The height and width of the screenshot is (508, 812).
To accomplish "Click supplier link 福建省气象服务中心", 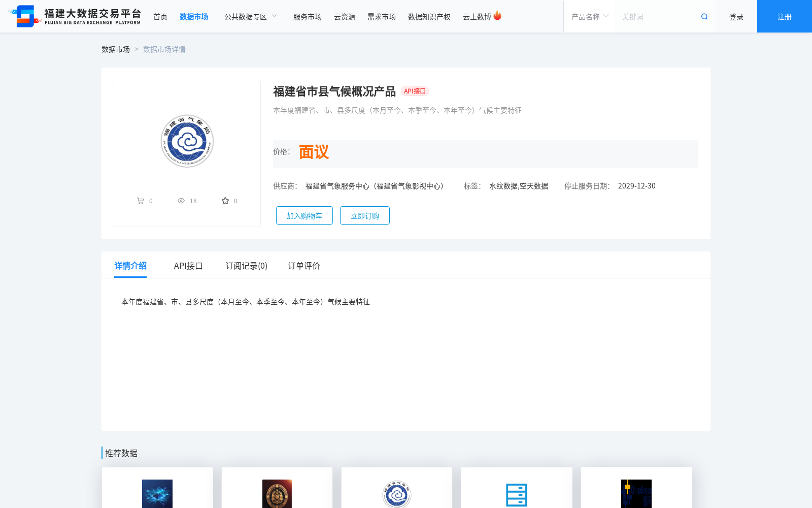I will pyautogui.click(x=337, y=186).
